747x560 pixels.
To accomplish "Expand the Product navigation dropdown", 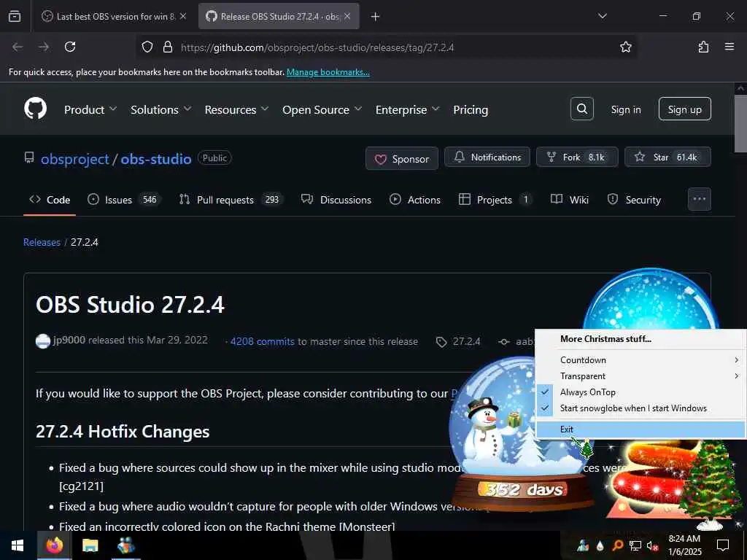I will click(90, 109).
